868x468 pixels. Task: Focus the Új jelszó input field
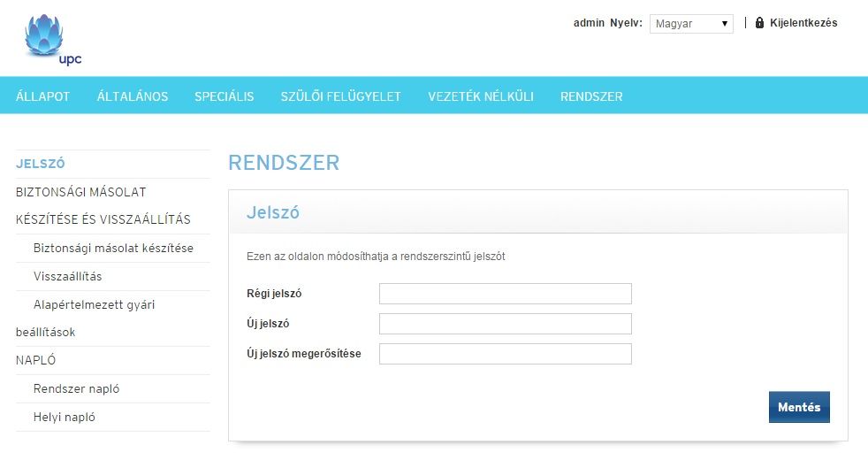506,324
